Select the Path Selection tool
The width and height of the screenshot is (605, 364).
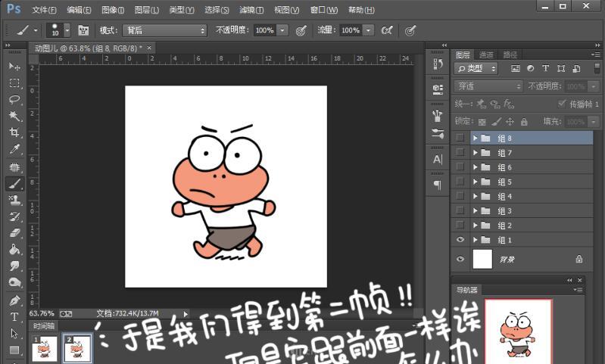pos(14,334)
